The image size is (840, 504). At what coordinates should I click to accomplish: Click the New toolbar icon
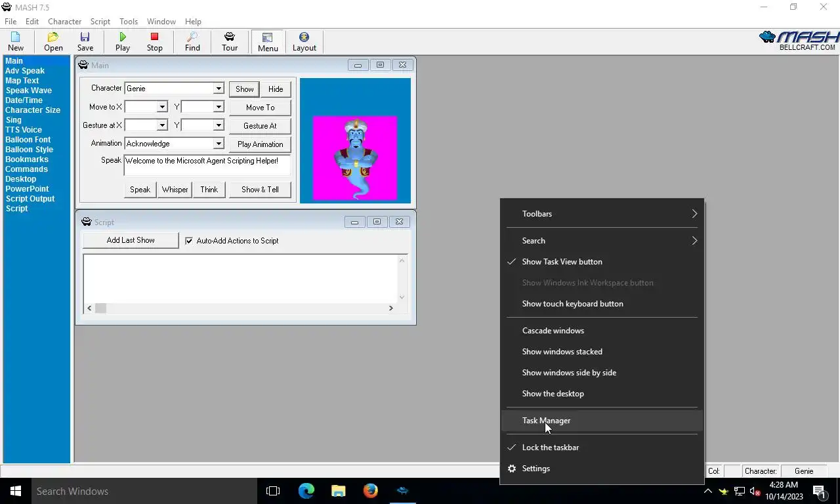pos(16,41)
